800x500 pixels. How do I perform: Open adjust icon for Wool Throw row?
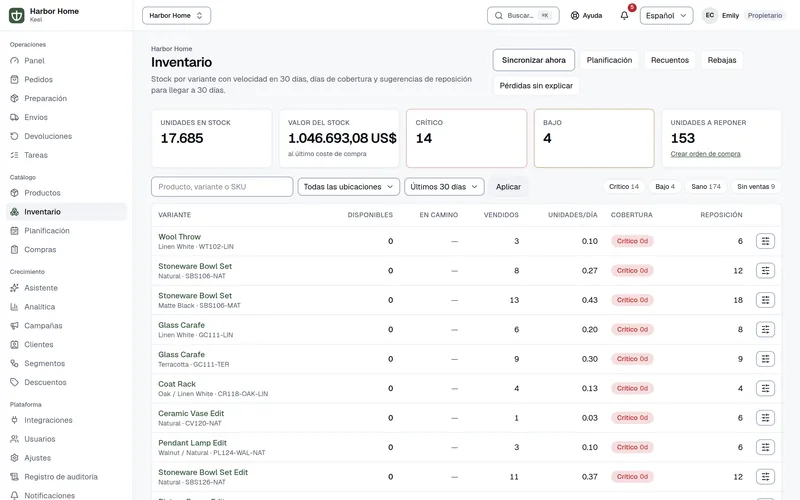765,241
